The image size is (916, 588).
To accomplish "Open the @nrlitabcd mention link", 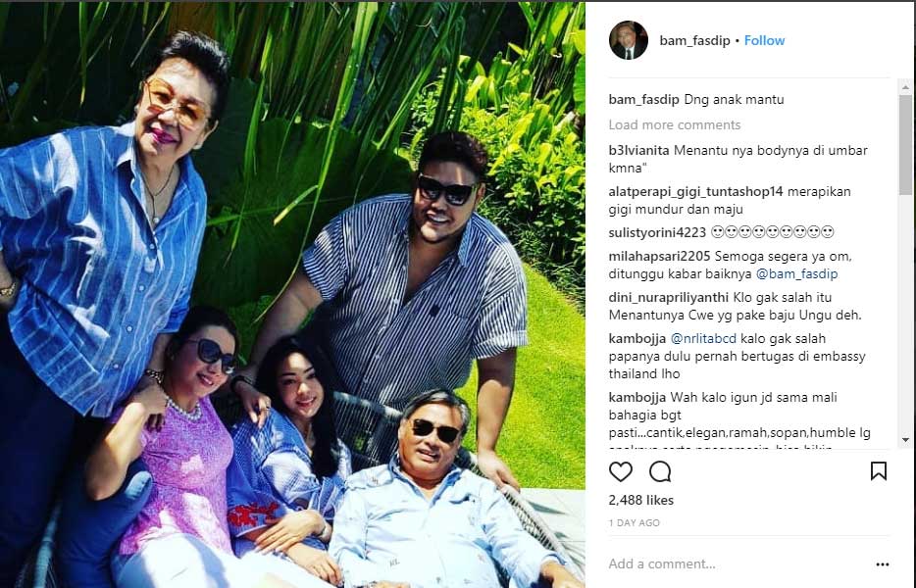I will click(703, 338).
